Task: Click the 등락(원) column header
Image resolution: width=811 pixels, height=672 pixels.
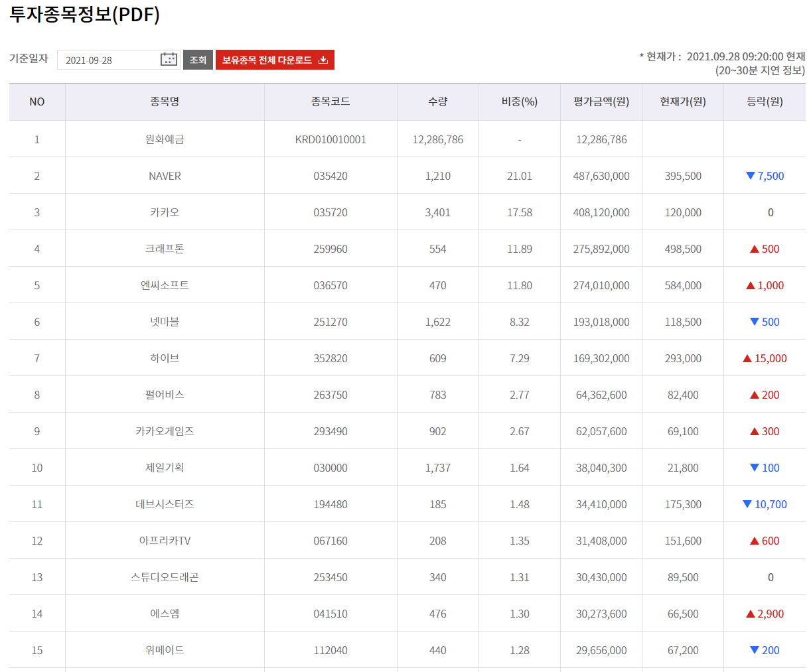Action: coord(765,101)
